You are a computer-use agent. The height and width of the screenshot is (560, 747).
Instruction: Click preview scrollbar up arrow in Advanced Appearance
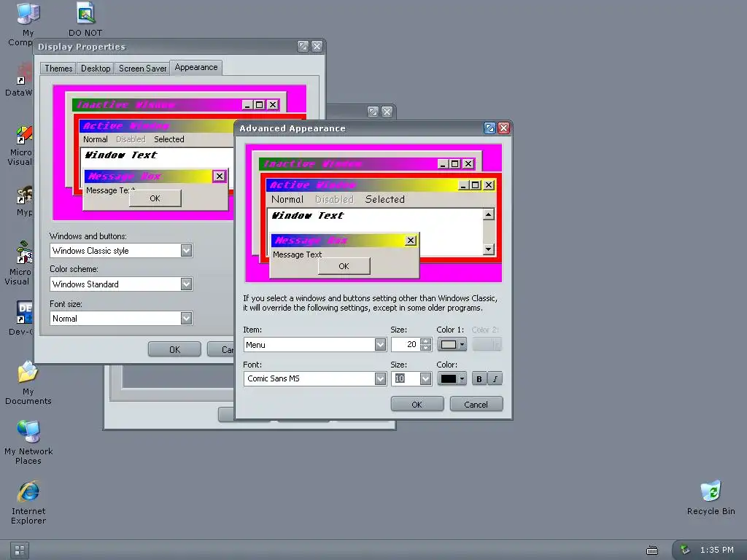click(488, 214)
